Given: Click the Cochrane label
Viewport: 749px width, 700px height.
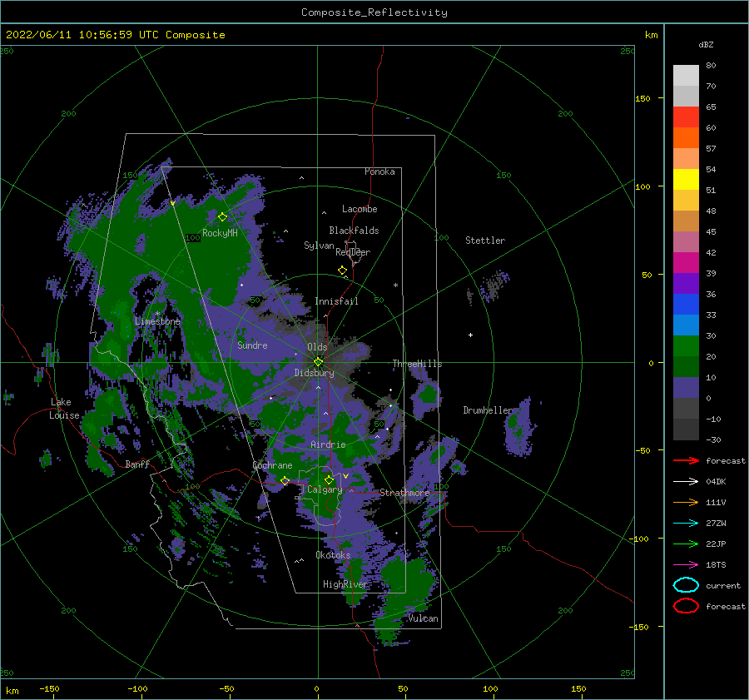Looking at the screenshot, I should click(x=272, y=465).
